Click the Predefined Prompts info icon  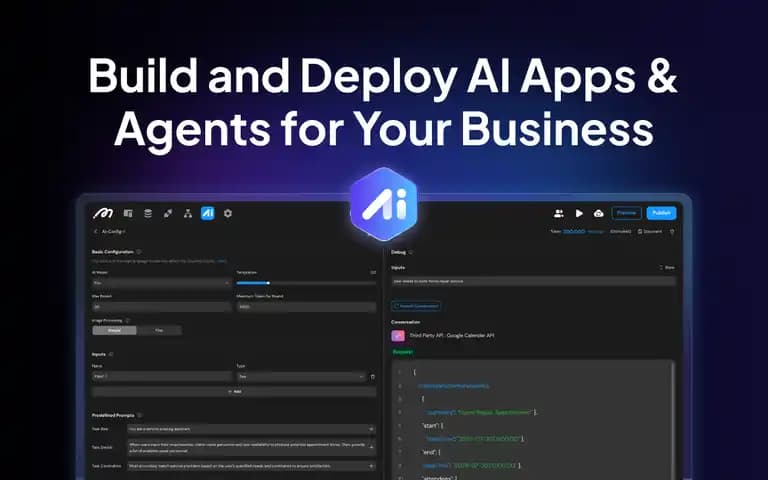140,415
